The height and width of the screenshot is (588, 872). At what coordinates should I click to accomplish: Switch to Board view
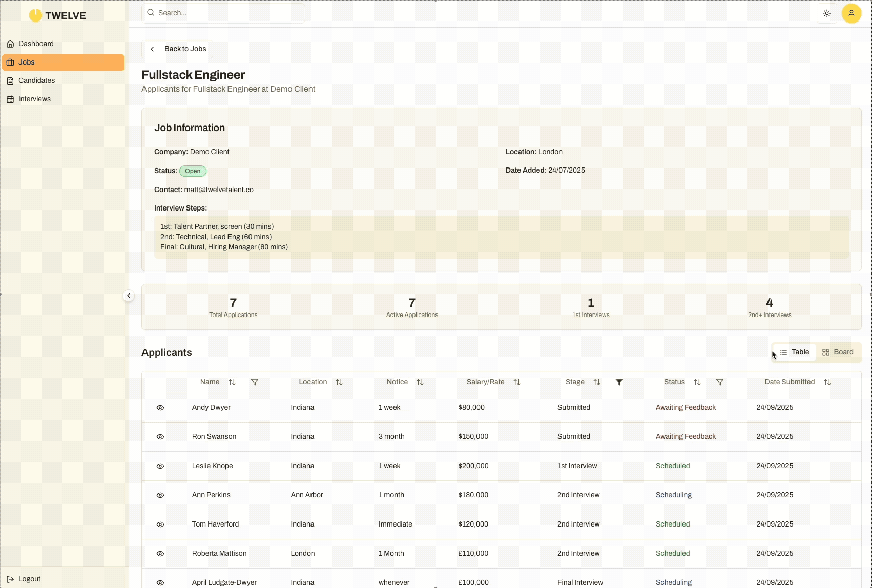(x=838, y=352)
